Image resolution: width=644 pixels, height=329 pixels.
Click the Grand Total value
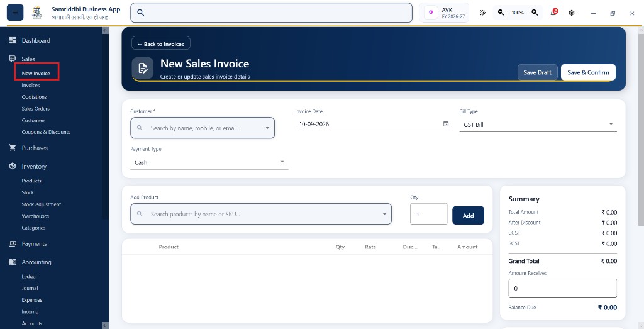(x=609, y=261)
